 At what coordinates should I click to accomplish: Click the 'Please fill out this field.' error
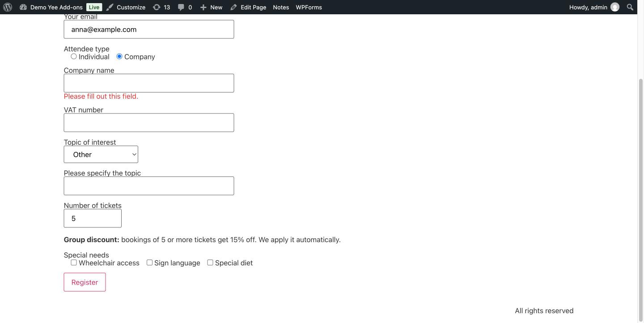pos(101,96)
